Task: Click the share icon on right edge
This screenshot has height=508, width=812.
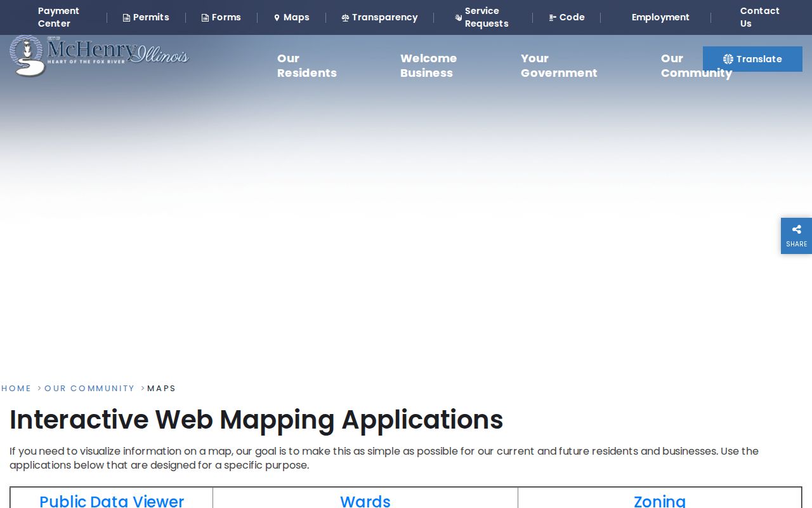Action: coord(797,229)
